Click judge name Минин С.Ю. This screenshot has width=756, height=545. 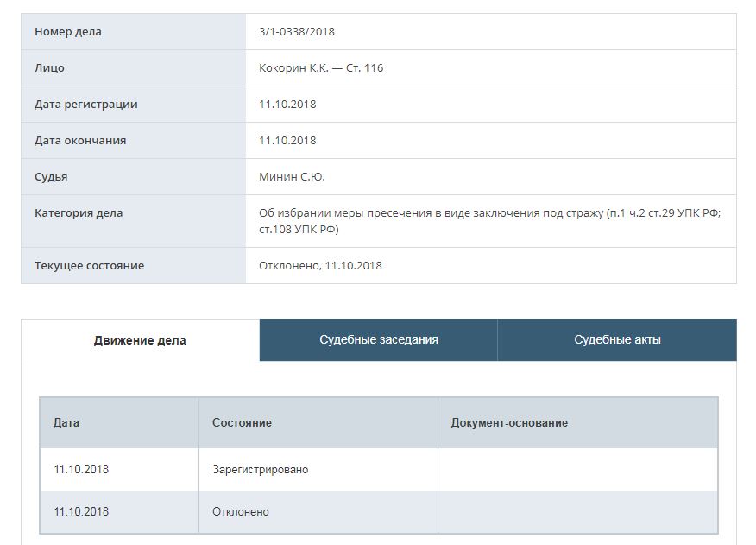pyautogui.click(x=292, y=177)
